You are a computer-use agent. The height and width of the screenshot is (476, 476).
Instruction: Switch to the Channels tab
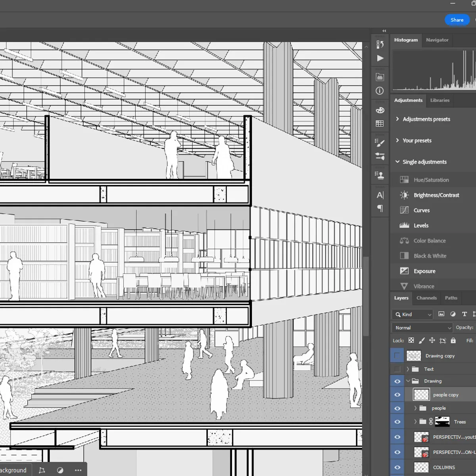[x=426, y=298]
